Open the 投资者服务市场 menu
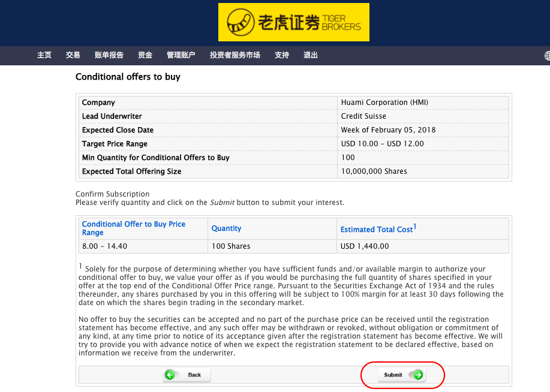Screen dimensions: 550x392 (x=235, y=55)
